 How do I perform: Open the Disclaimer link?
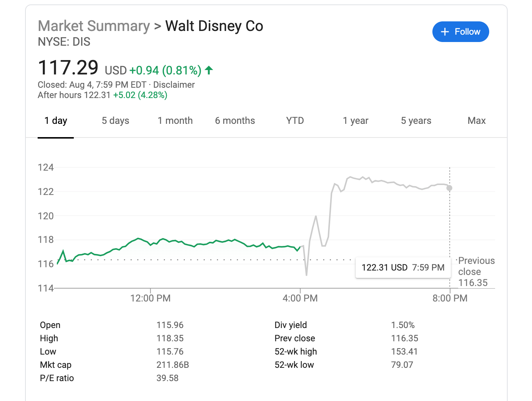click(174, 85)
